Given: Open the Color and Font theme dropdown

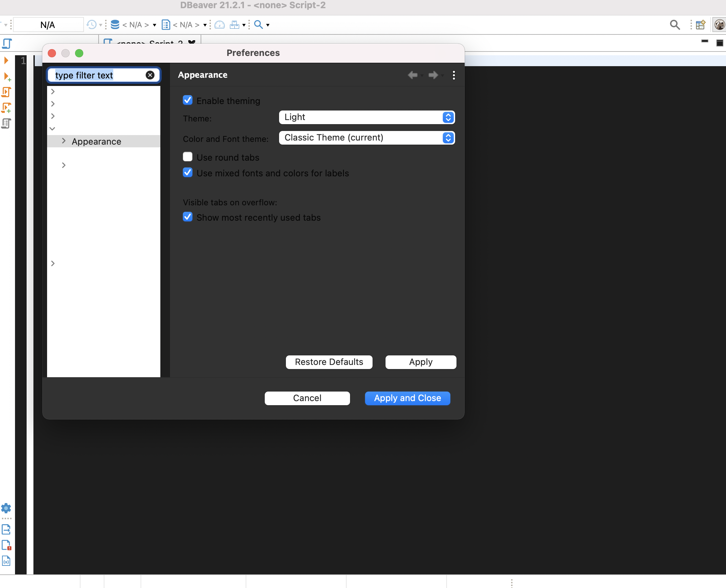Looking at the screenshot, I should [367, 138].
